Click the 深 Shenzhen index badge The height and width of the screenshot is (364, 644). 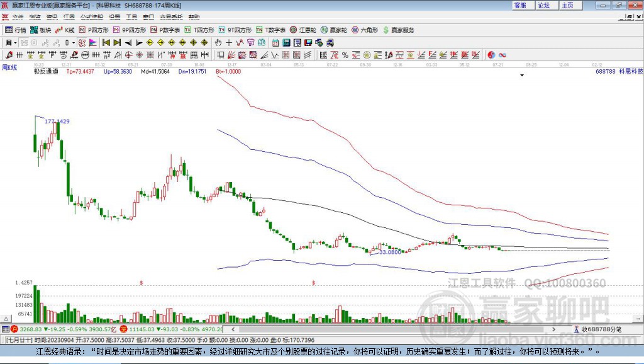click(124, 329)
